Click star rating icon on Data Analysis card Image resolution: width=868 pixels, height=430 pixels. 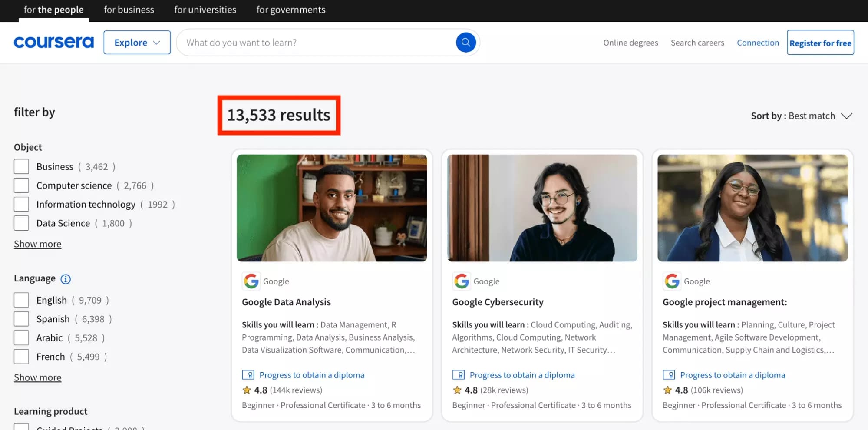click(x=247, y=390)
